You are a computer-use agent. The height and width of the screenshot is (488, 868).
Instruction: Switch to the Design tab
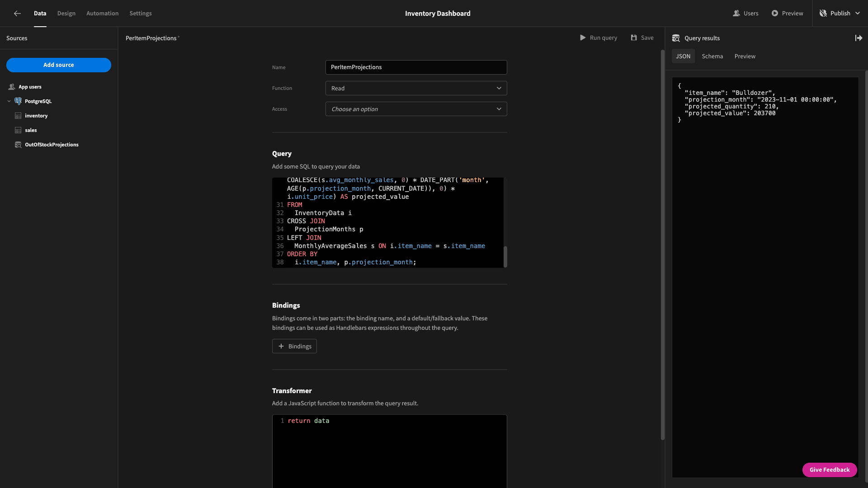point(66,14)
